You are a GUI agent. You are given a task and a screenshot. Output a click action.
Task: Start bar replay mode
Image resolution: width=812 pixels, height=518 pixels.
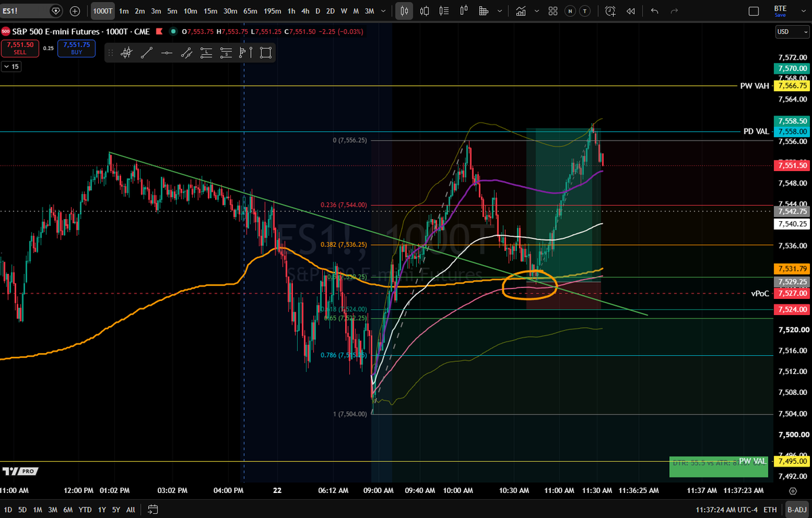click(631, 11)
